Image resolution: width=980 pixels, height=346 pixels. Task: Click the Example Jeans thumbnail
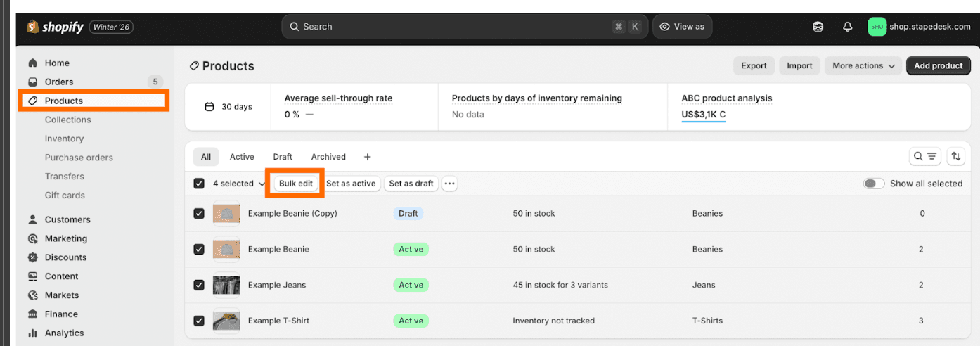click(226, 285)
